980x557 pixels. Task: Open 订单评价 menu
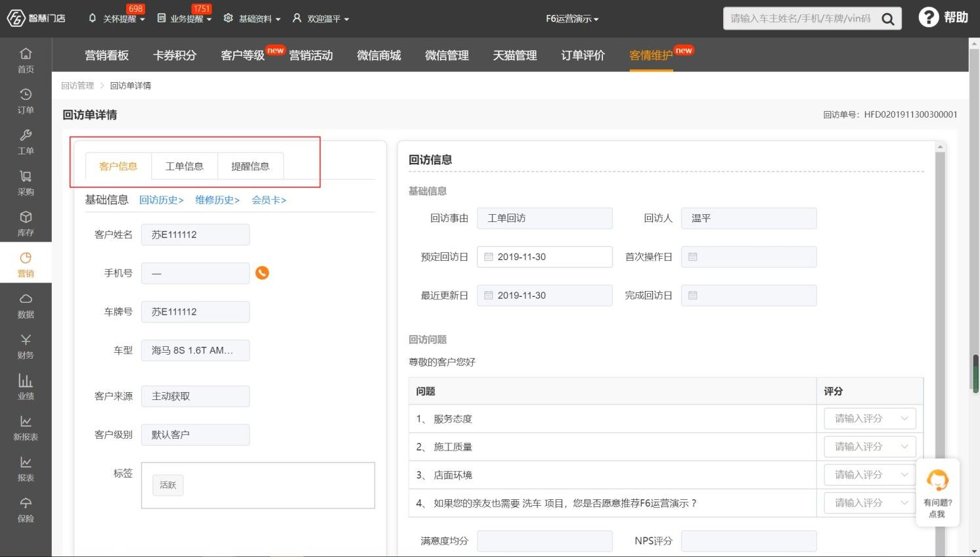[x=583, y=55]
